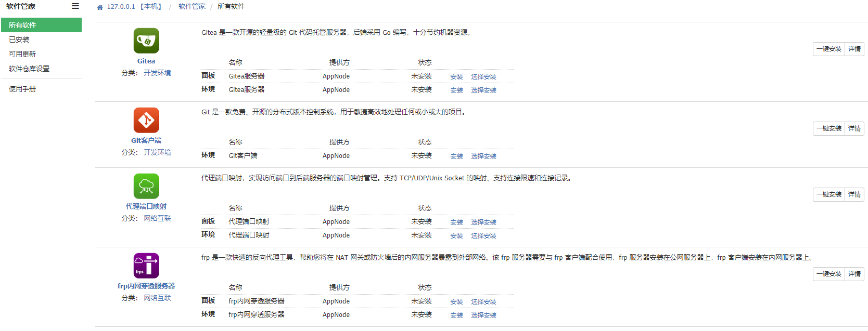The height and width of the screenshot is (331, 868).
Task: Click the frps purple server icon
Action: pos(146,266)
